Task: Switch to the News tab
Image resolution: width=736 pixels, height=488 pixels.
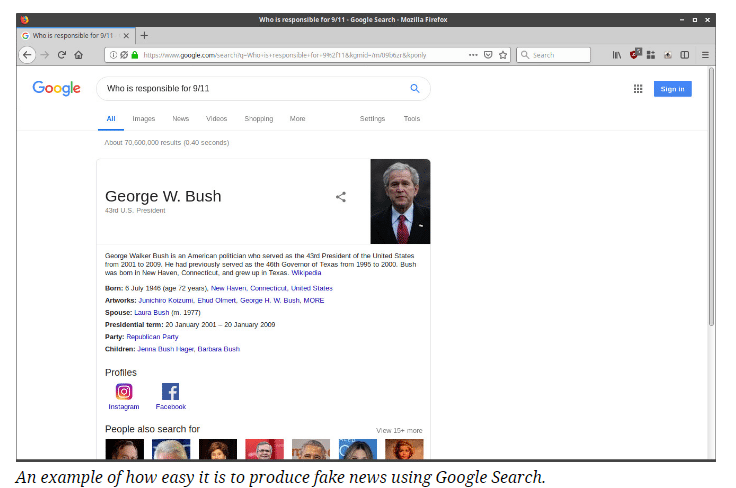Action: tap(181, 119)
